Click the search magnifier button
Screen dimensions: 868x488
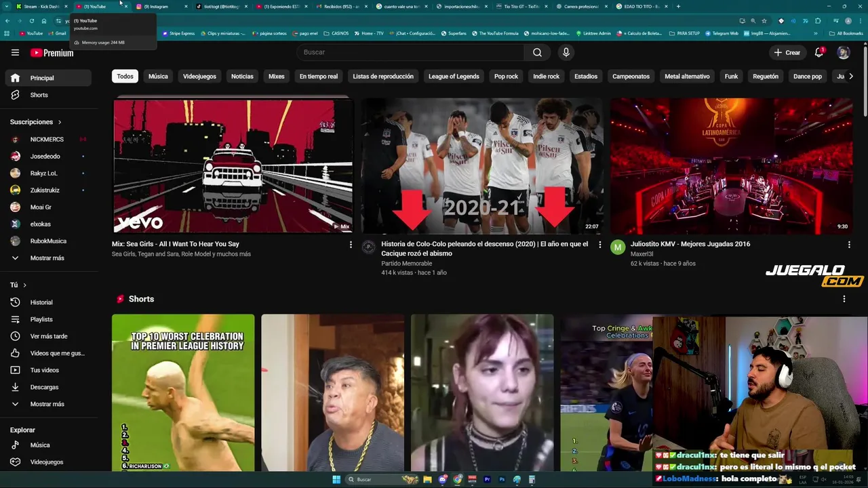click(537, 52)
